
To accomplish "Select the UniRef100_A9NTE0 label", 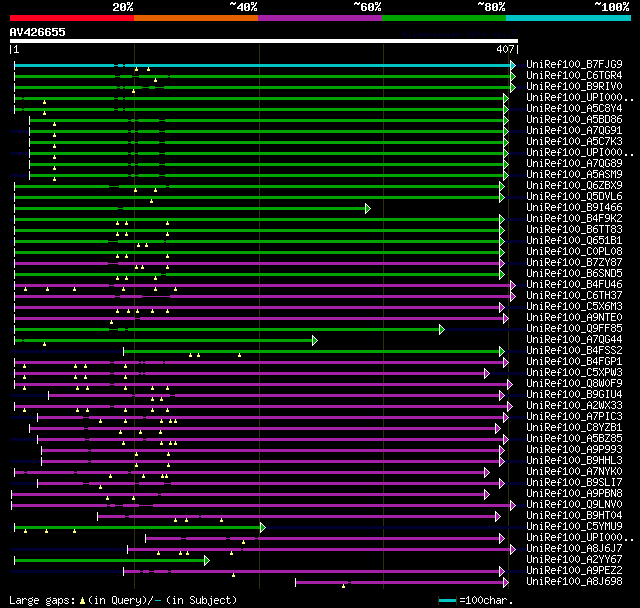I will tap(574, 318).
